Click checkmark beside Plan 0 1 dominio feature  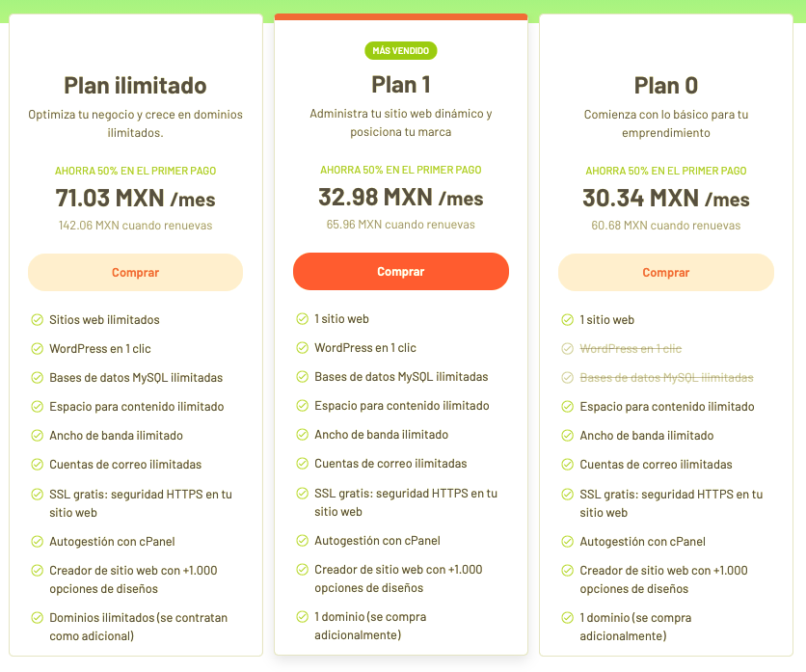pyautogui.click(x=568, y=617)
